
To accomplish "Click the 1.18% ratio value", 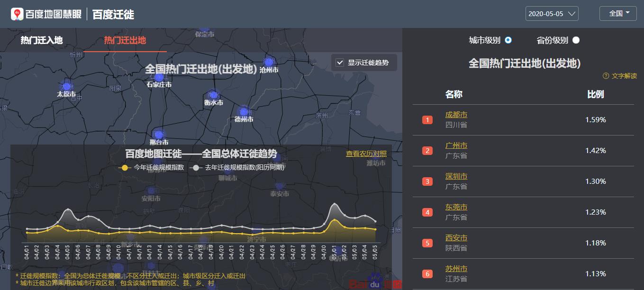I will pyautogui.click(x=596, y=243).
